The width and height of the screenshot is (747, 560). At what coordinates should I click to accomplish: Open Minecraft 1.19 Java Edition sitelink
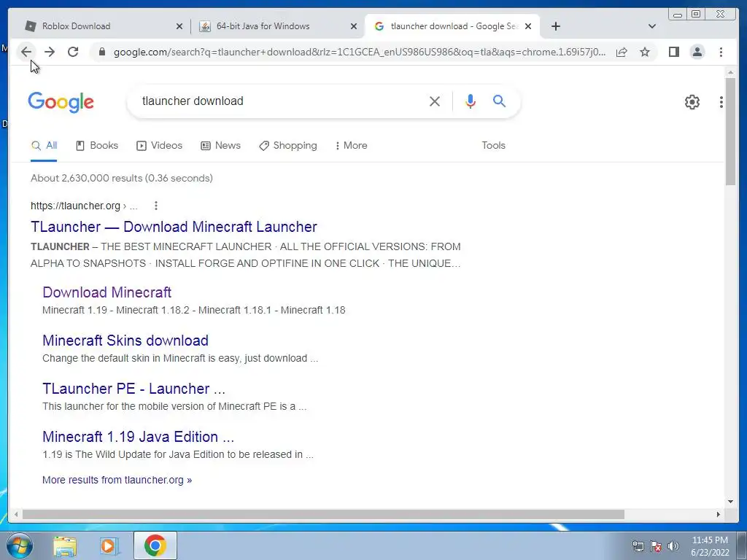(138, 437)
